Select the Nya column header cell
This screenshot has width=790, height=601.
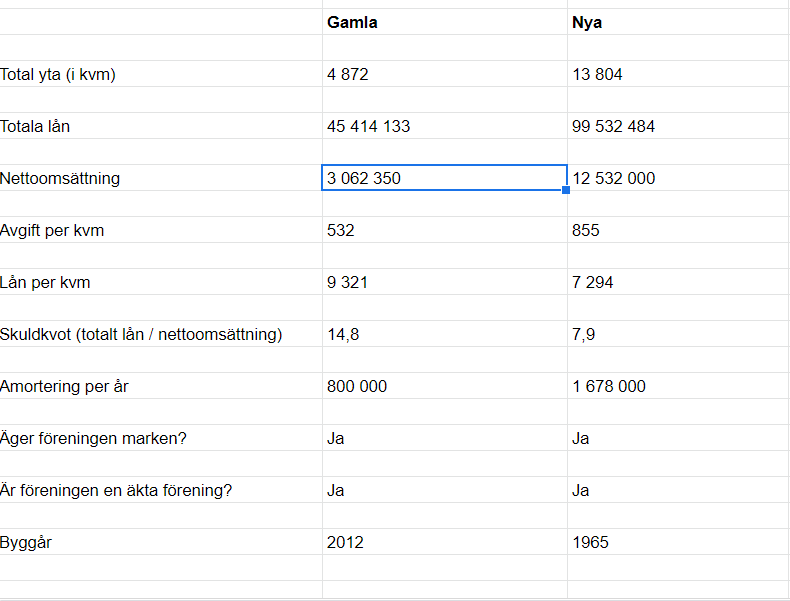pyautogui.click(x=678, y=22)
